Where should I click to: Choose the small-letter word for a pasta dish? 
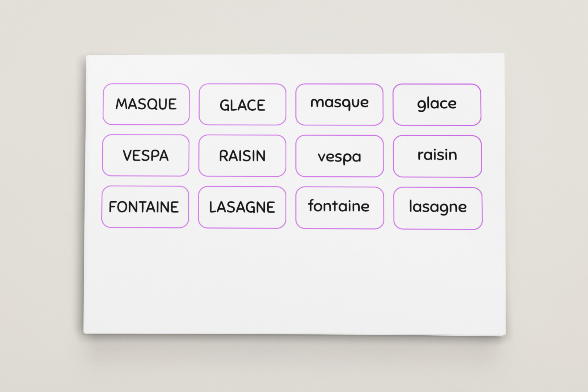tap(438, 208)
